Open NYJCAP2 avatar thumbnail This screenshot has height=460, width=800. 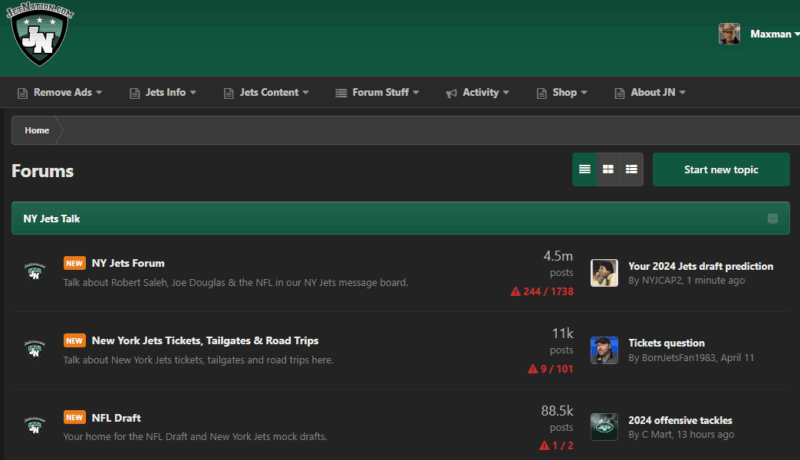tap(604, 273)
